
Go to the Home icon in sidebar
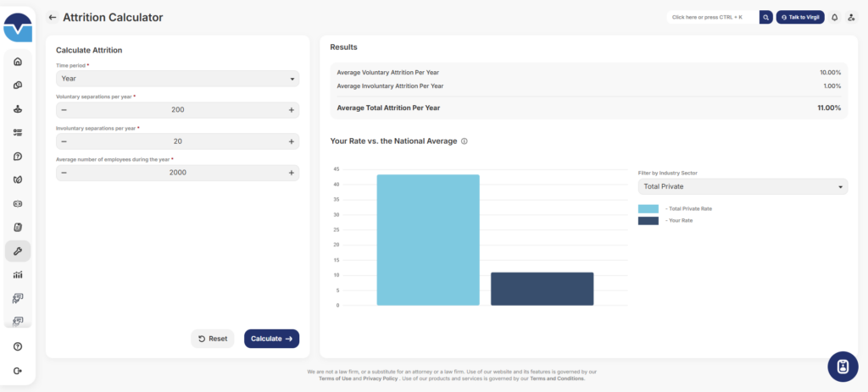[18, 62]
